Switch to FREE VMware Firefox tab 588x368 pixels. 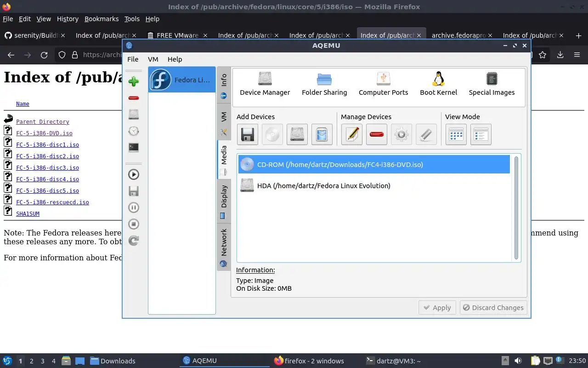click(177, 35)
